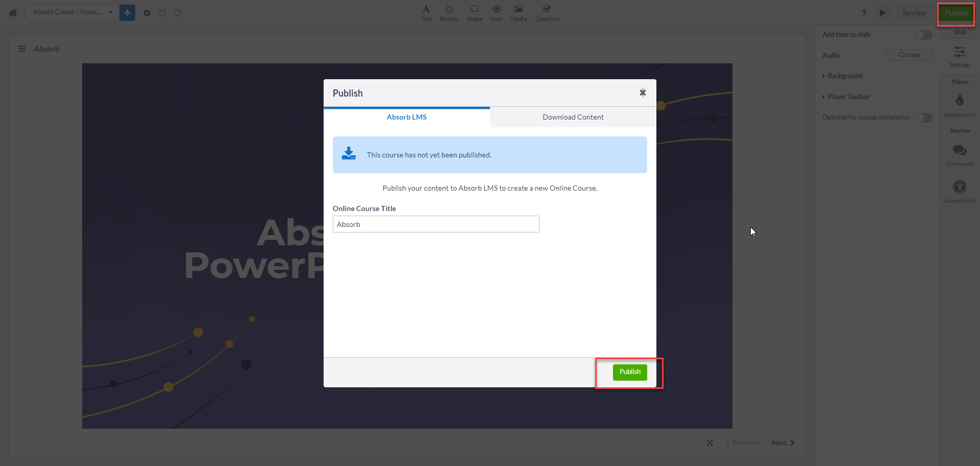Screen dimensions: 980x466
Task: Toggle fullscreen expand icon
Action: click(710, 442)
